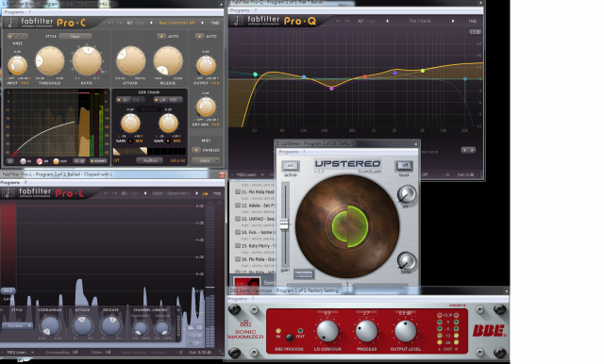604x364 pixels.
Task: Go to next preset in Pro-Q
Action: (453, 21)
